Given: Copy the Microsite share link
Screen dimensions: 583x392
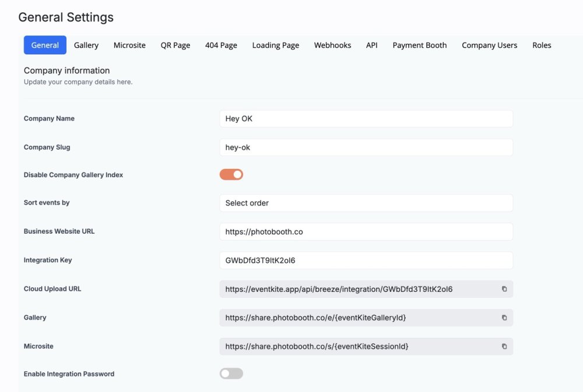Looking at the screenshot, I should (504, 346).
